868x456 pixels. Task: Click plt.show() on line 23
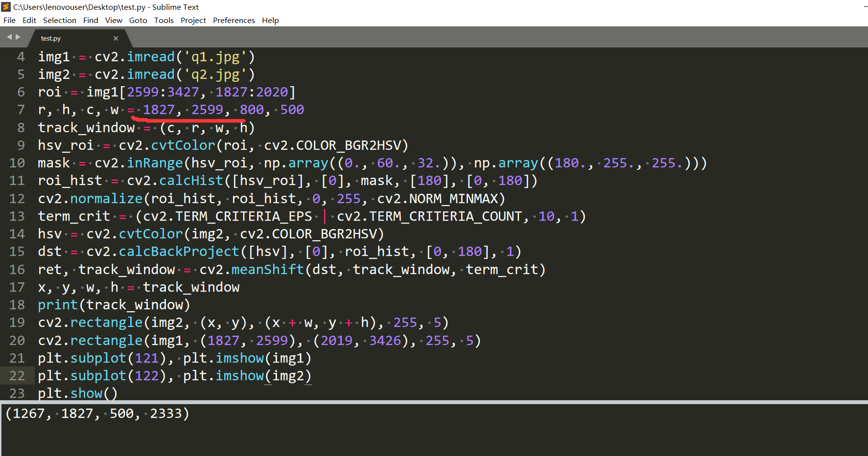(78, 393)
